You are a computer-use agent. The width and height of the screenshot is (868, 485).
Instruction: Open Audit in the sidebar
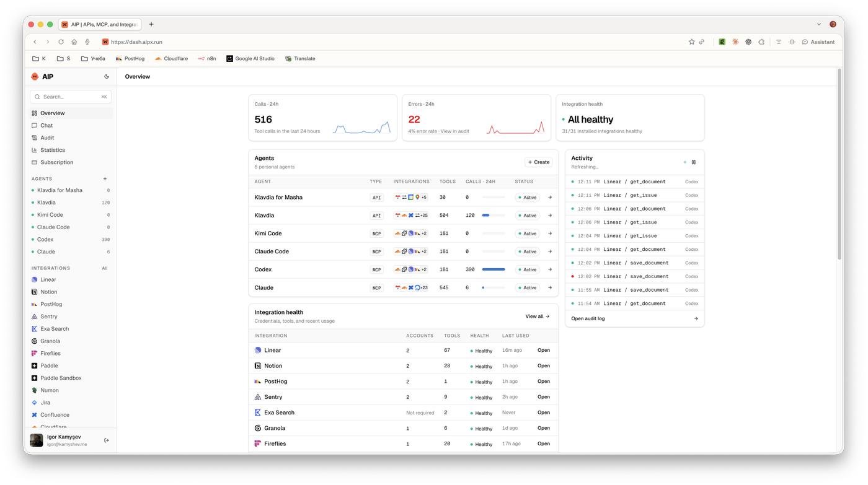[71, 138]
